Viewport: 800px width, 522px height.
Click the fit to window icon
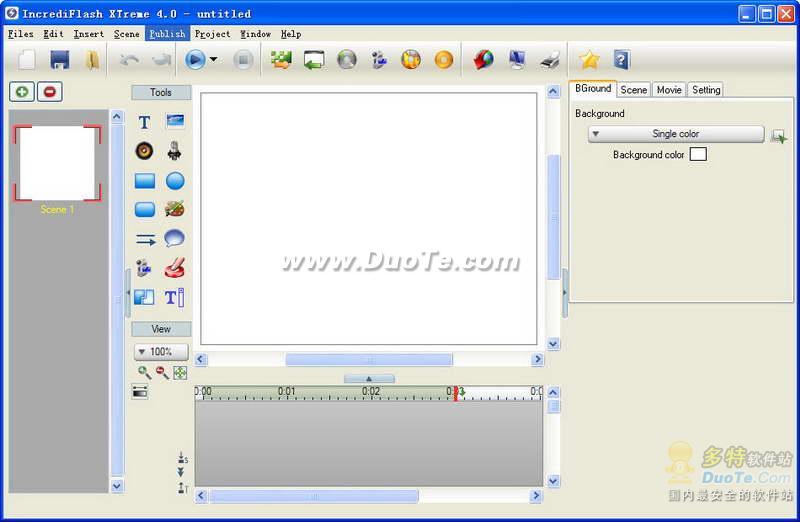point(180,373)
